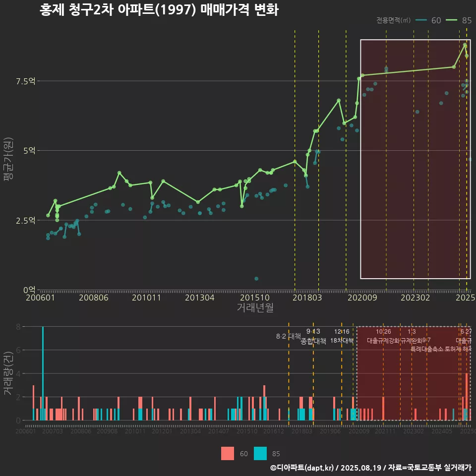Click 201612 label on volume chart x-axis

(274, 431)
